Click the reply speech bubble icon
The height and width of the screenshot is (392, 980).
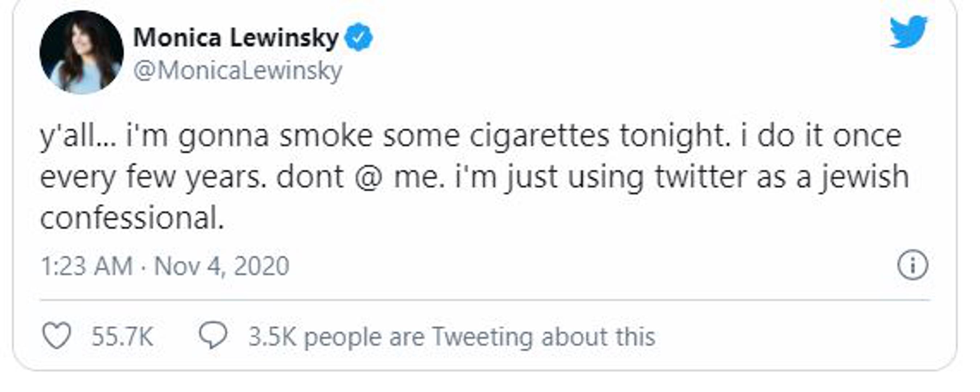(213, 336)
